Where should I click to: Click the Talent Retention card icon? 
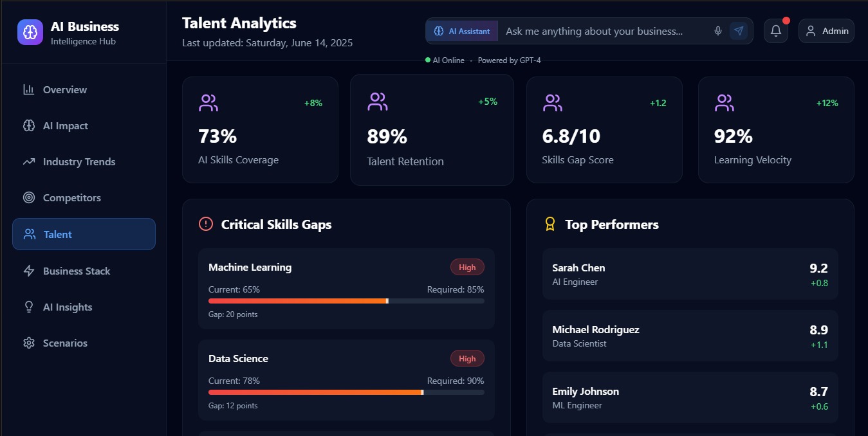[x=377, y=102]
